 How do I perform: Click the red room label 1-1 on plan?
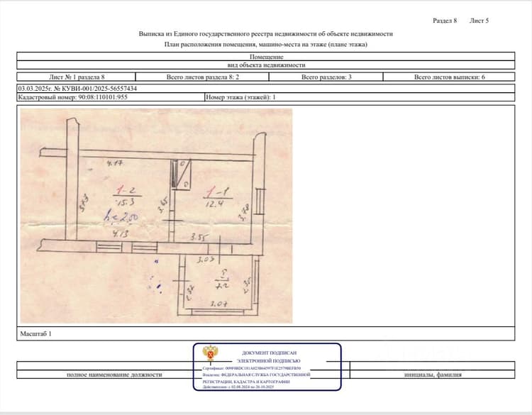[x=218, y=193]
